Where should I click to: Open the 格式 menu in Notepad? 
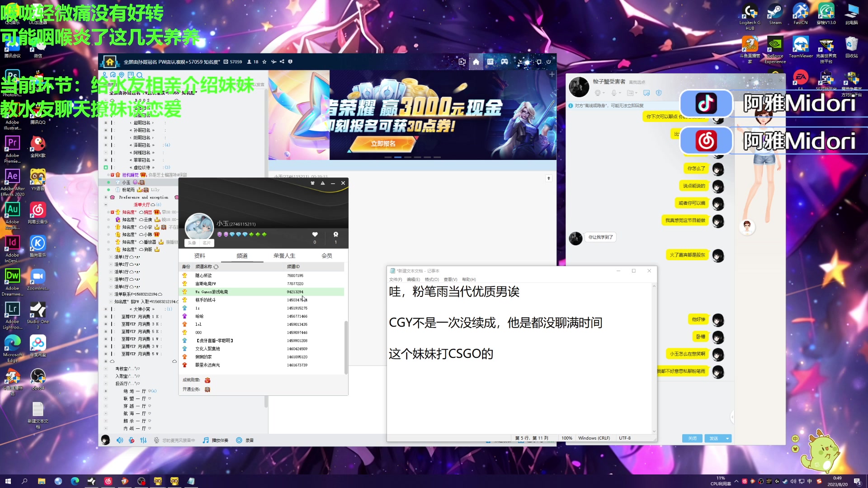click(431, 279)
